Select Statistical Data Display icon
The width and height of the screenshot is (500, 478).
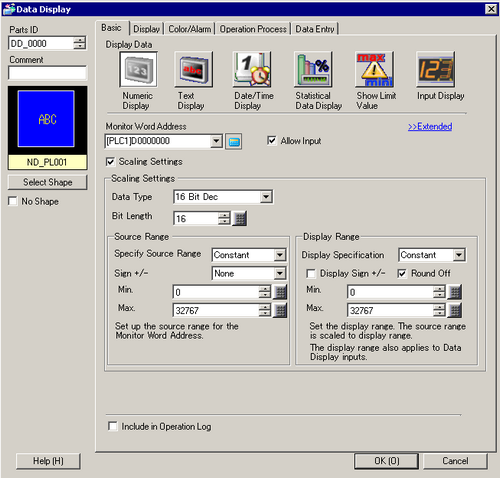pos(313,69)
